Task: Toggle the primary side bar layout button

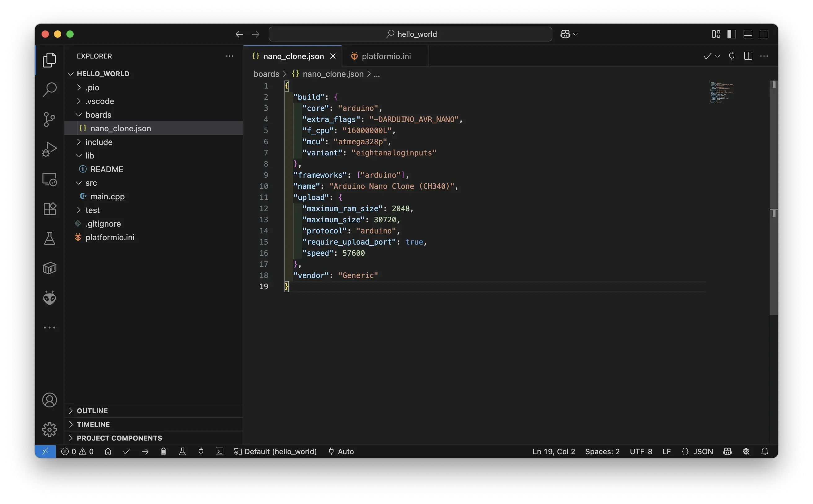Action: point(732,34)
